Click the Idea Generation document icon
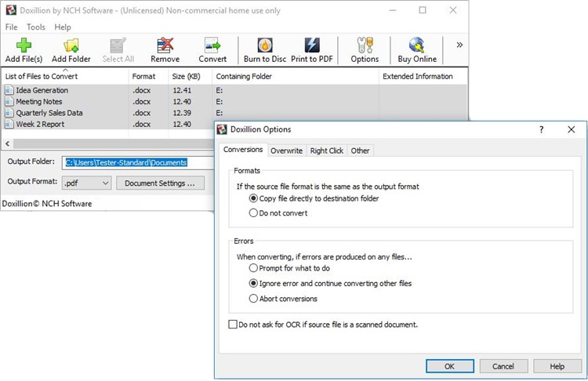Viewport: 588px width, 381px height. (x=9, y=90)
